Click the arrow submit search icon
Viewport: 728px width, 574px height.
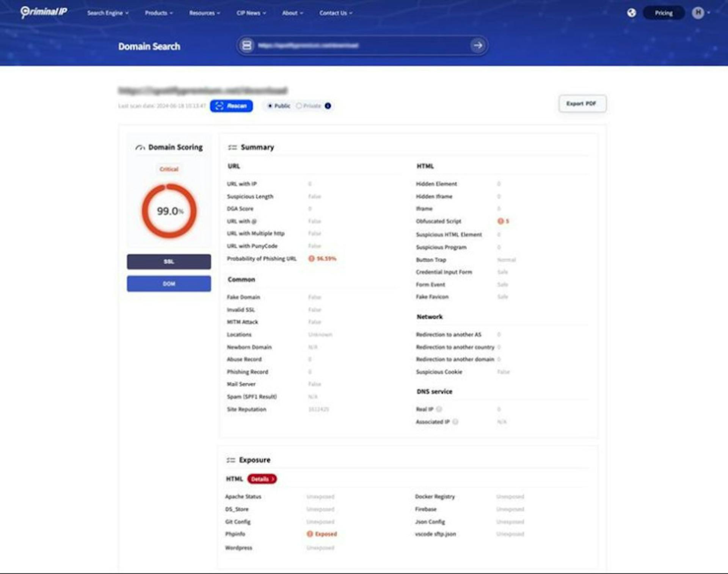click(x=478, y=45)
